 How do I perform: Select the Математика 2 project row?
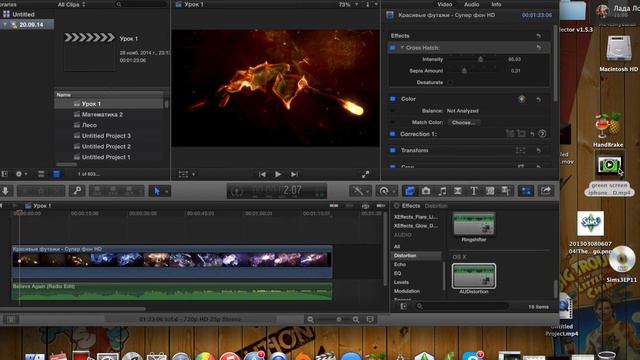pos(109,115)
